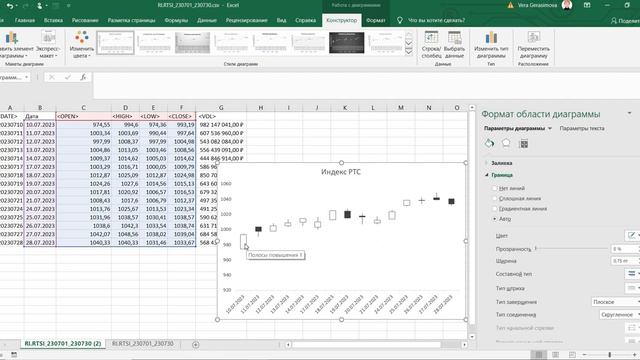Open Compound type (Составной тип) dropdown
This screenshot has height=360, width=640.
pos(632,273)
